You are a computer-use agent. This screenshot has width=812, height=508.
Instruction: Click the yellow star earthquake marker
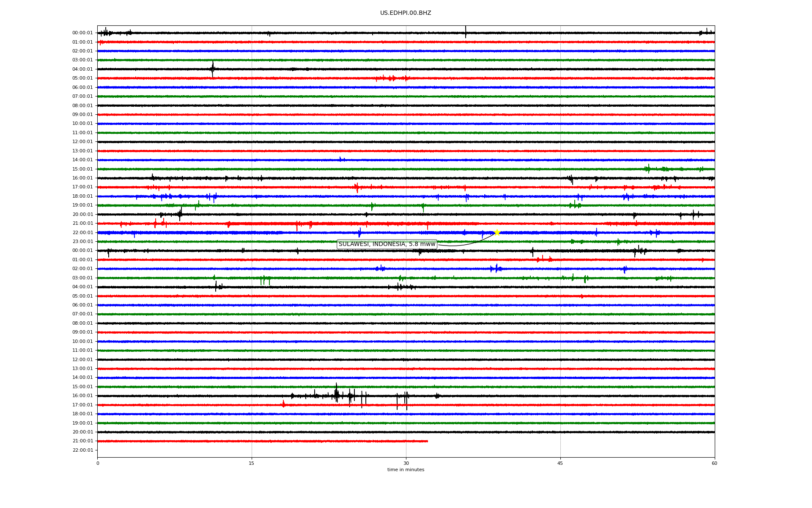click(497, 232)
